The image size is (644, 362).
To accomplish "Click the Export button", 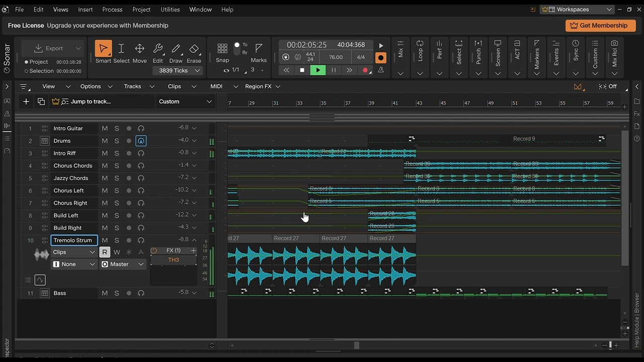I will click(50, 48).
